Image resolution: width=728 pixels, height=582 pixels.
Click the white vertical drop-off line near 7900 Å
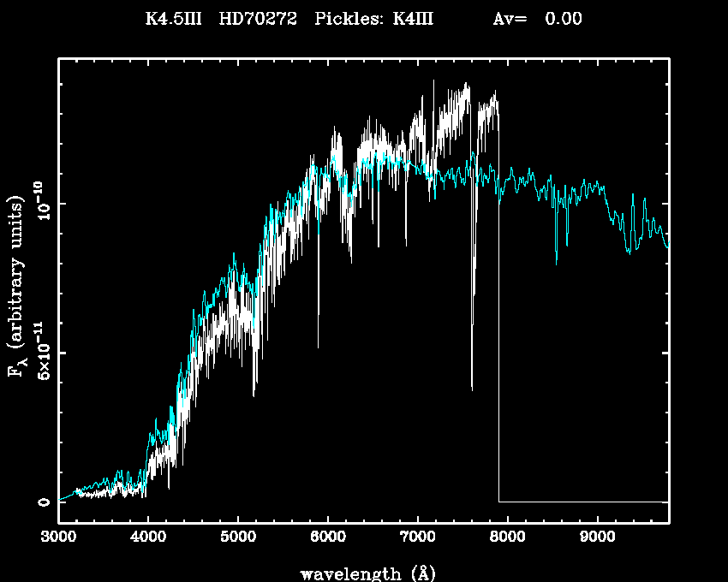(x=498, y=342)
